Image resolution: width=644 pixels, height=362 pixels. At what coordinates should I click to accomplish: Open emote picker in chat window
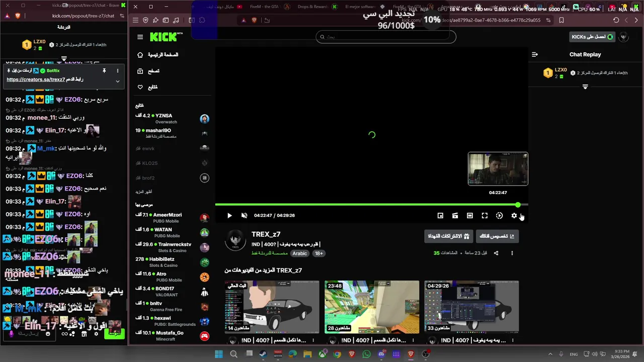tap(48, 334)
